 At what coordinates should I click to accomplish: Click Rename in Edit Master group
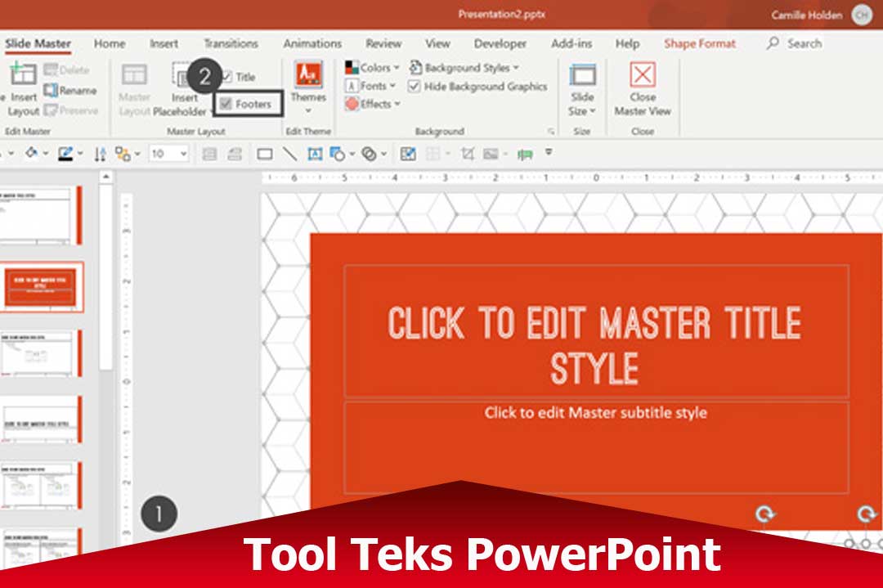[x=69, y=90]
